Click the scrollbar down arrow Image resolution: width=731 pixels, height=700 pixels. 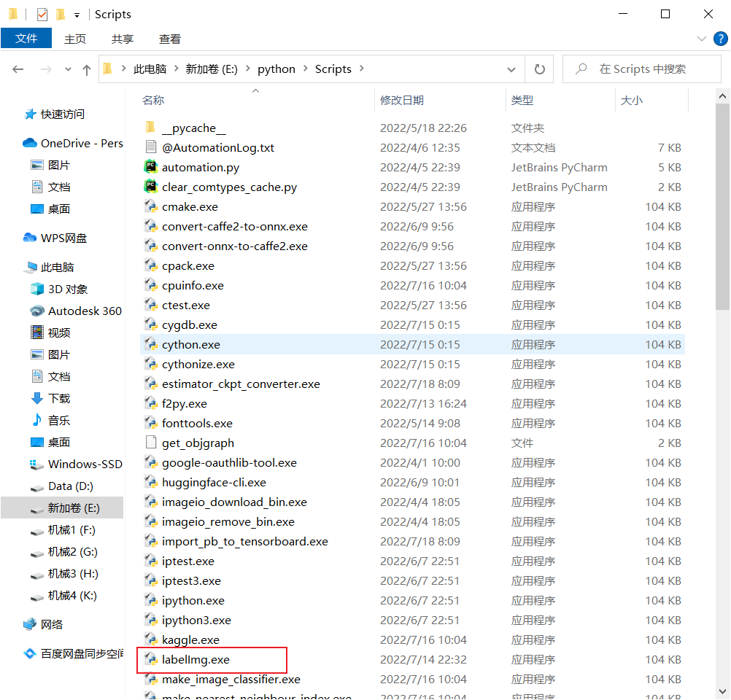pos(722,691)
